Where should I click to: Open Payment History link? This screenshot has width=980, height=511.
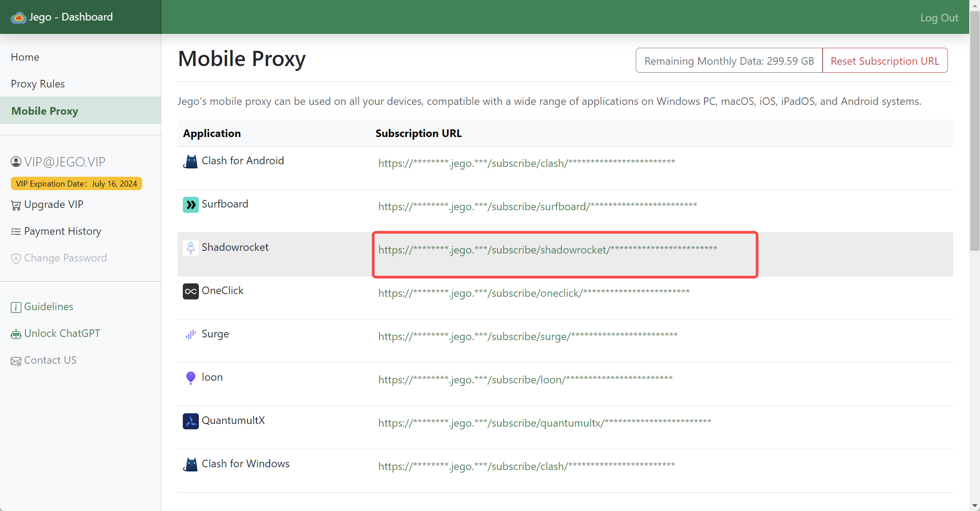[62, 231]
